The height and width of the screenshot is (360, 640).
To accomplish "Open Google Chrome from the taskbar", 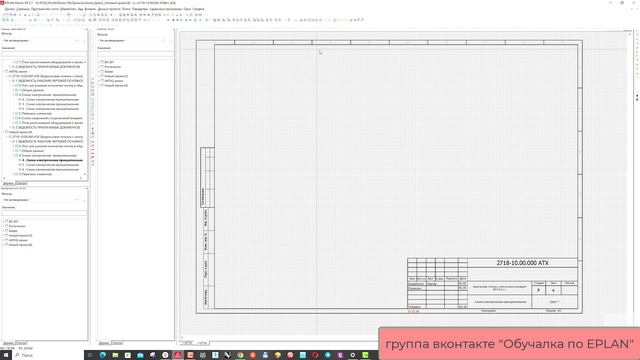I will [x=240, y=355].
